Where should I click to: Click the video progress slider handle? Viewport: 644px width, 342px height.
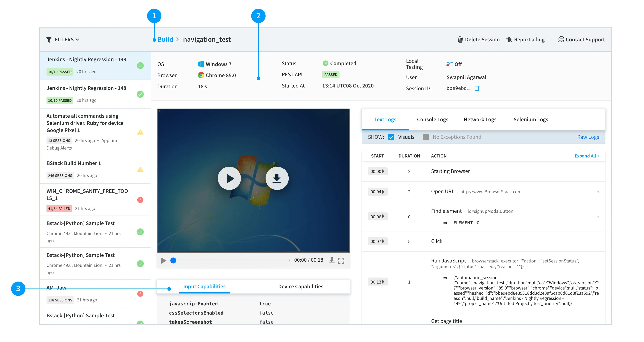(x=173, y=260)
